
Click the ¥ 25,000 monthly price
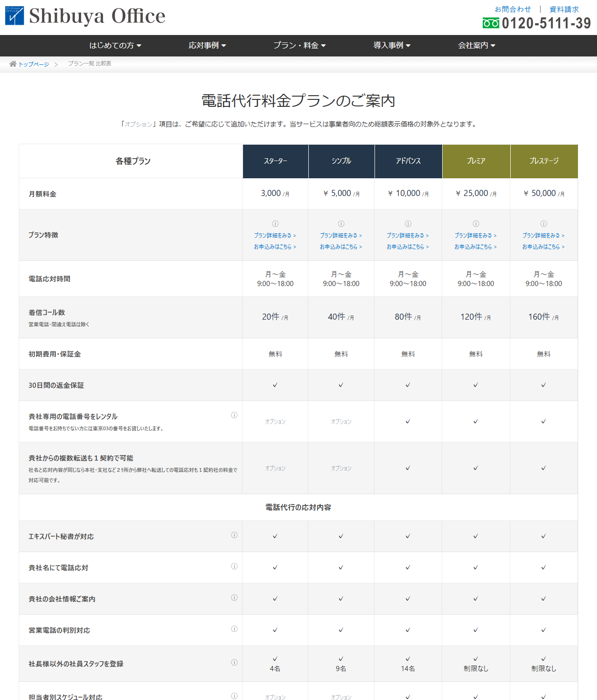(x=476, y=193)
